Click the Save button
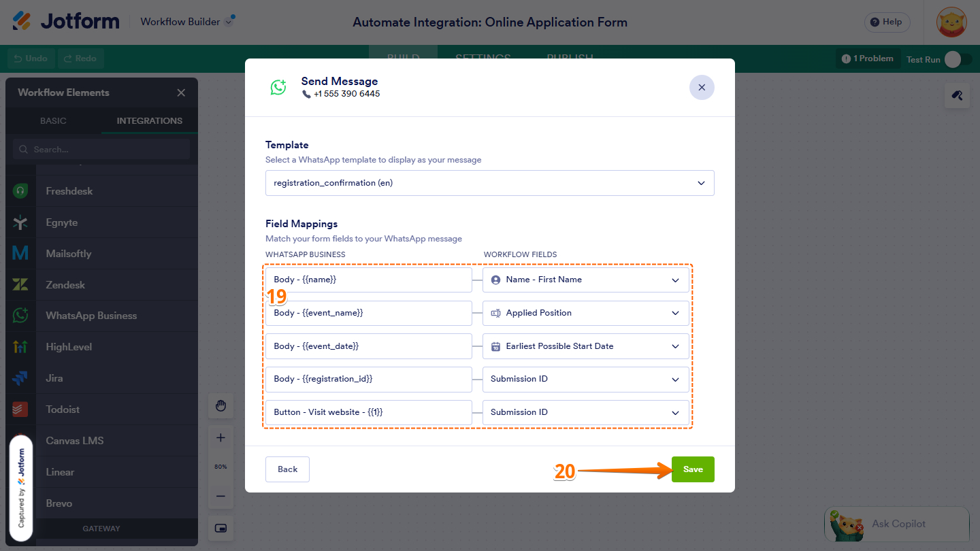This screenshot has width=980, height=551. (693, 469)
